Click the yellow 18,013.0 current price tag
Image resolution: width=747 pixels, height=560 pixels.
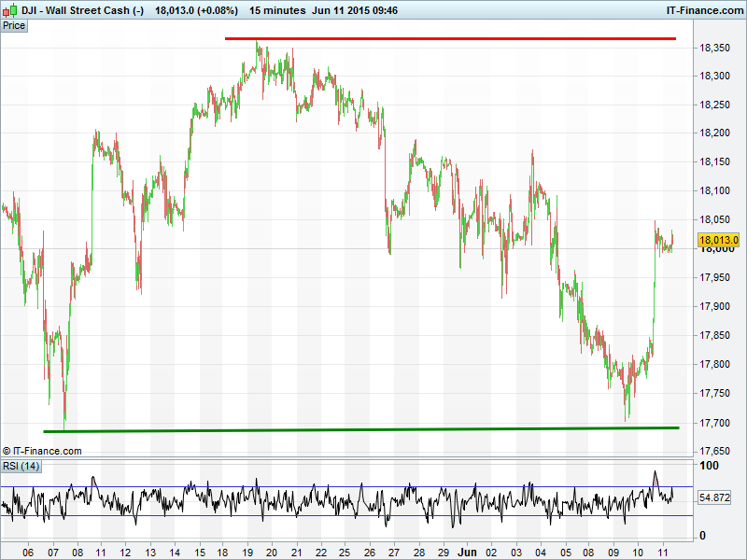tap(719, 240)
